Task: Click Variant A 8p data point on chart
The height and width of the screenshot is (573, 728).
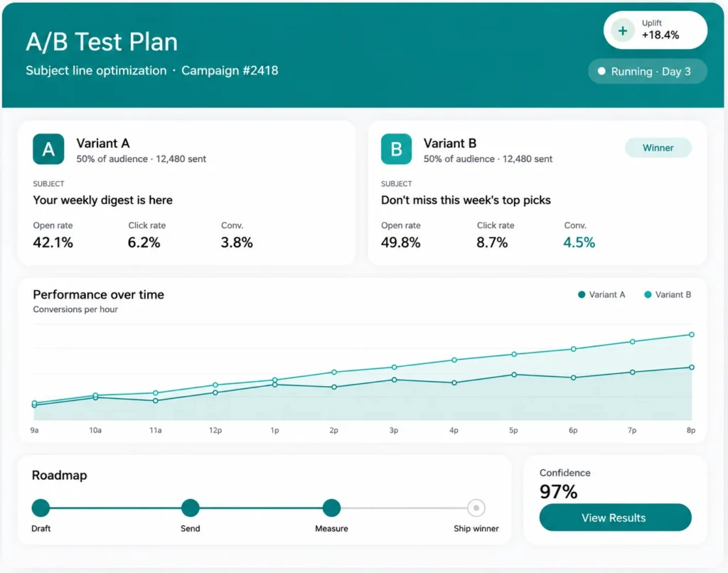Action: [691, 368]
